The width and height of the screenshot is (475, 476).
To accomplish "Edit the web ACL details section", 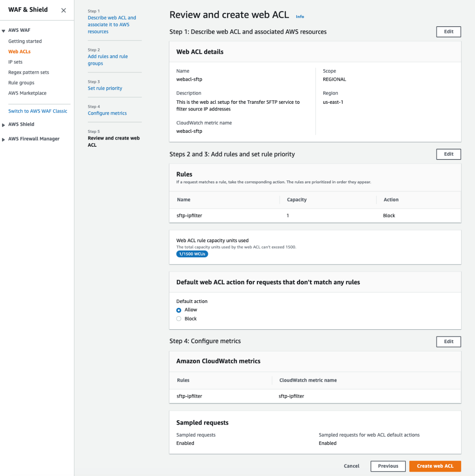I will tap(448, 31).
